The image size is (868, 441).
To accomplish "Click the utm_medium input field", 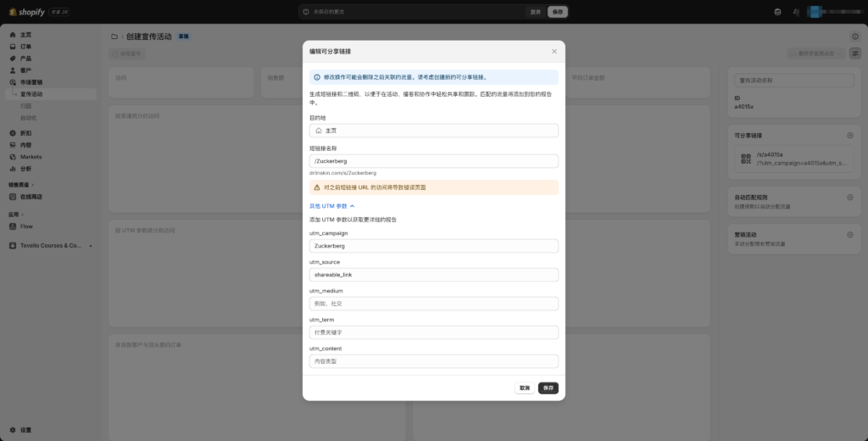I will pyautogui.click(x=433, y=304).
